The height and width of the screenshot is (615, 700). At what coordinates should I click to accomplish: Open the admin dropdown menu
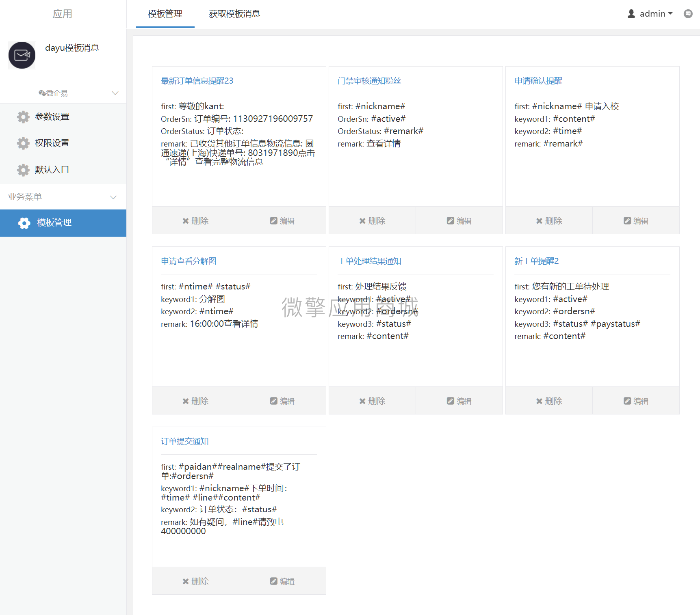[656, 14]
